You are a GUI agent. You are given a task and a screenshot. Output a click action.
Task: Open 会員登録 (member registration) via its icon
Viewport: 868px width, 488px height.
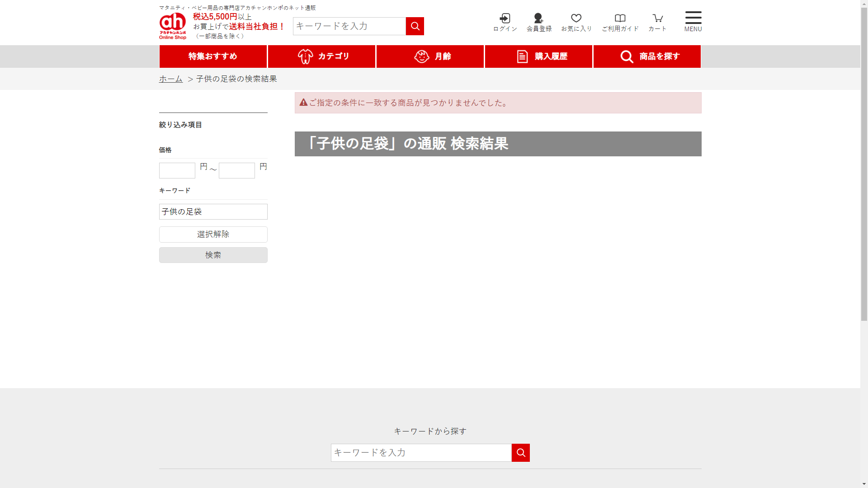[538, 19]
